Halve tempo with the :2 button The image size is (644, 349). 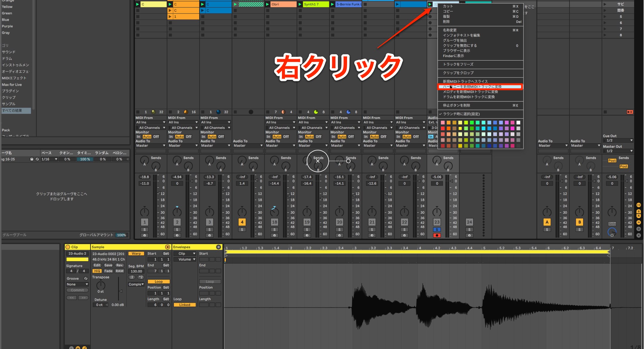[x=132, y=277]
